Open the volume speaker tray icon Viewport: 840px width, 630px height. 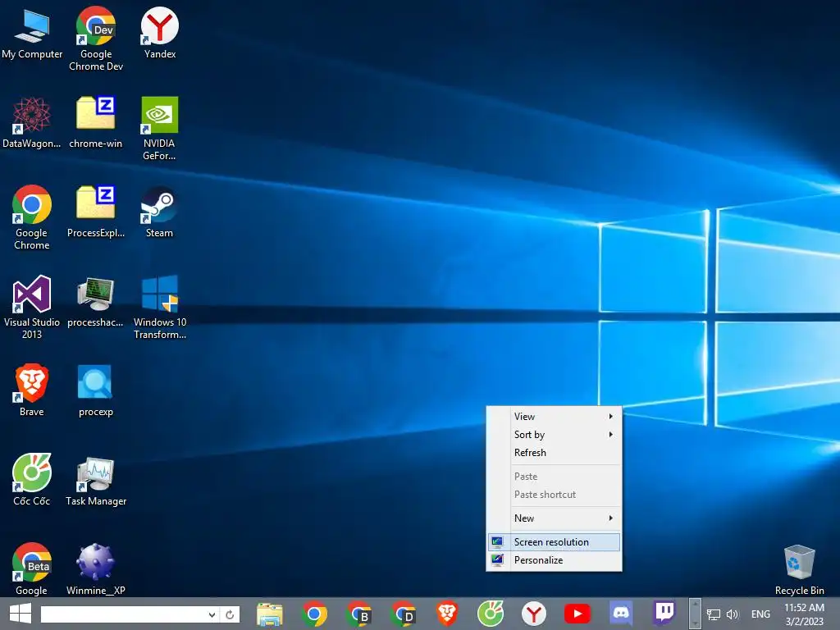point(733,614)
